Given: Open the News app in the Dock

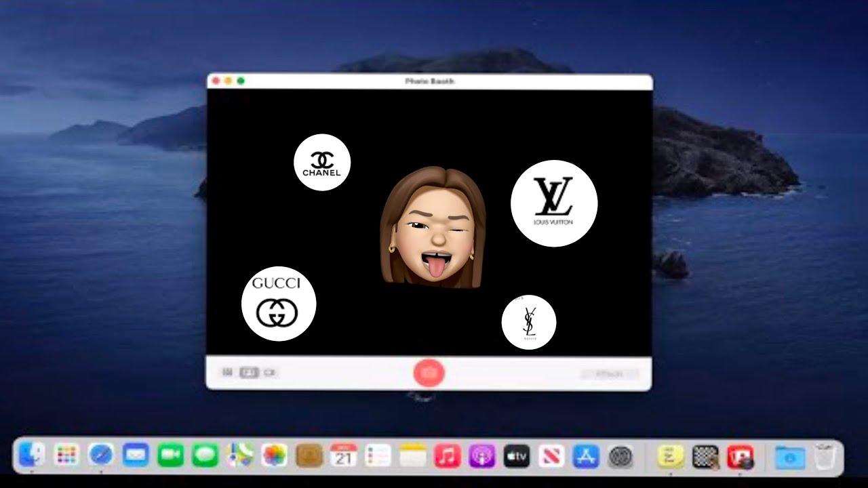Looking at the screenshot, I should coord(551,455).
